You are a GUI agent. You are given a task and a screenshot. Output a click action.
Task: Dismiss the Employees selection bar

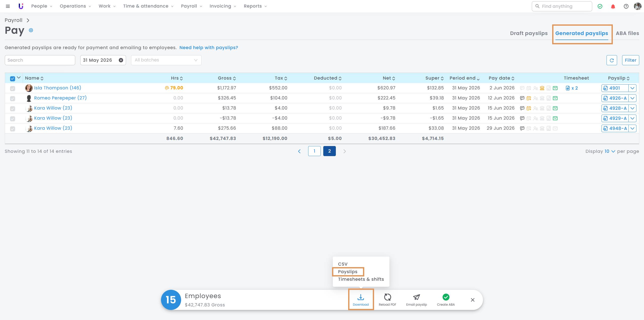pyautogui.click(x=473, y=300)
